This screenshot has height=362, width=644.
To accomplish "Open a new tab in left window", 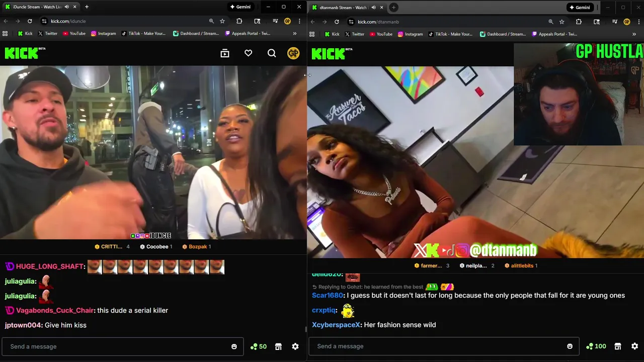I will [x=87, y=7].
